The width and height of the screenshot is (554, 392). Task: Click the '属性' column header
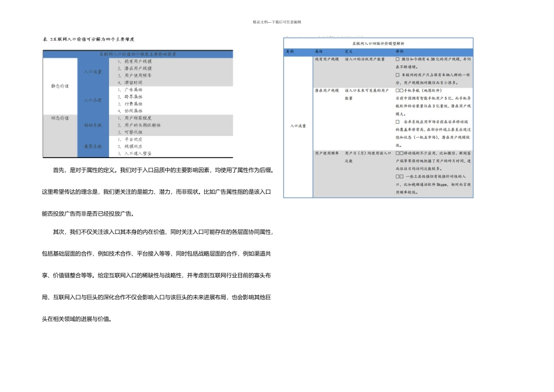tap(318, 51)
